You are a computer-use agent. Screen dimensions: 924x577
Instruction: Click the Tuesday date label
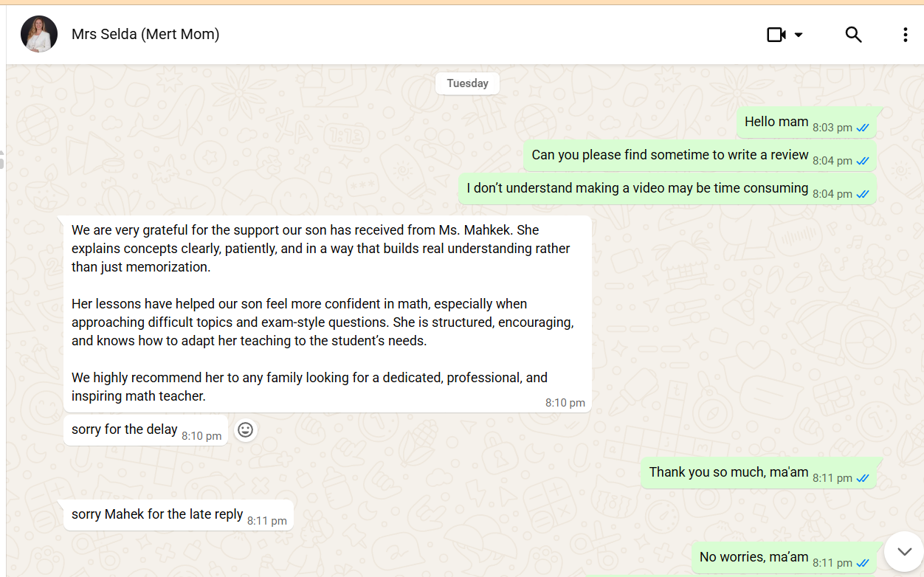pyautogui.click(x=467, y=83)
